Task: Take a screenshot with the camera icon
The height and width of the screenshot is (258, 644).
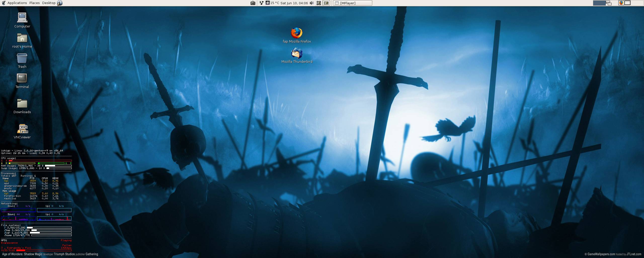Action: pyautogui.click(x=253, y=3)
